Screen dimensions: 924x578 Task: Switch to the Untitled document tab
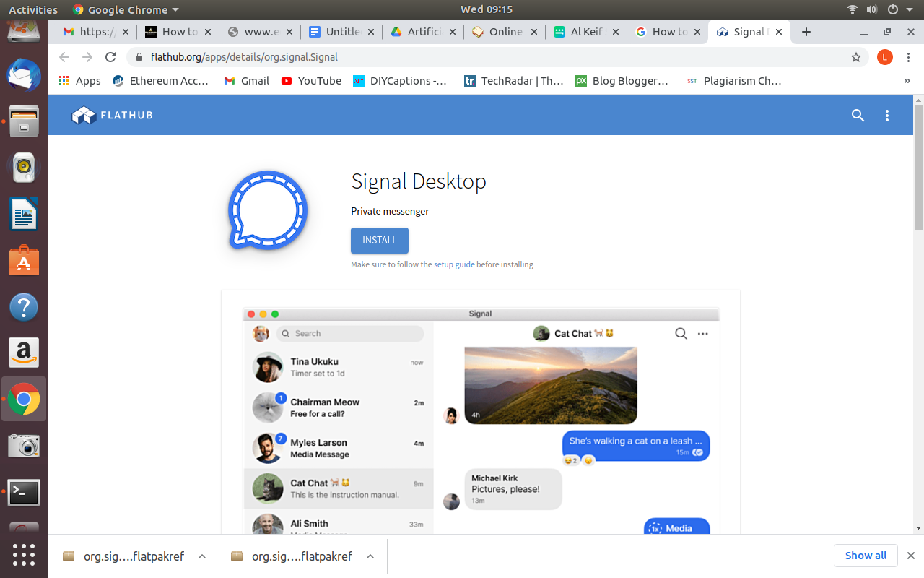(341, 32)
